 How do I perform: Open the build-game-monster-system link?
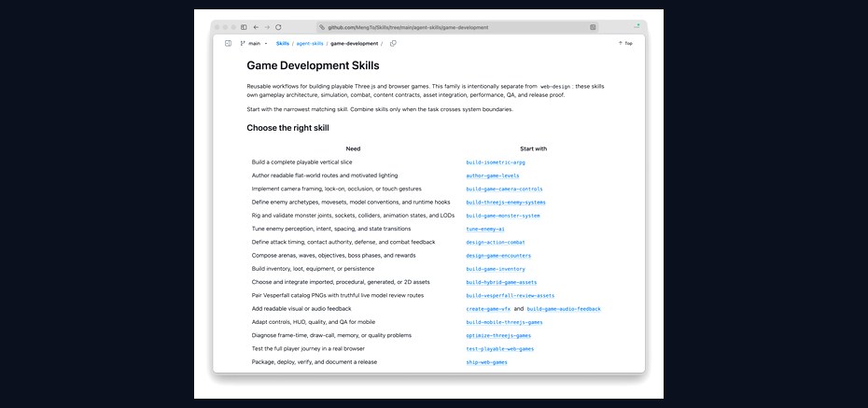coord(503,216)
